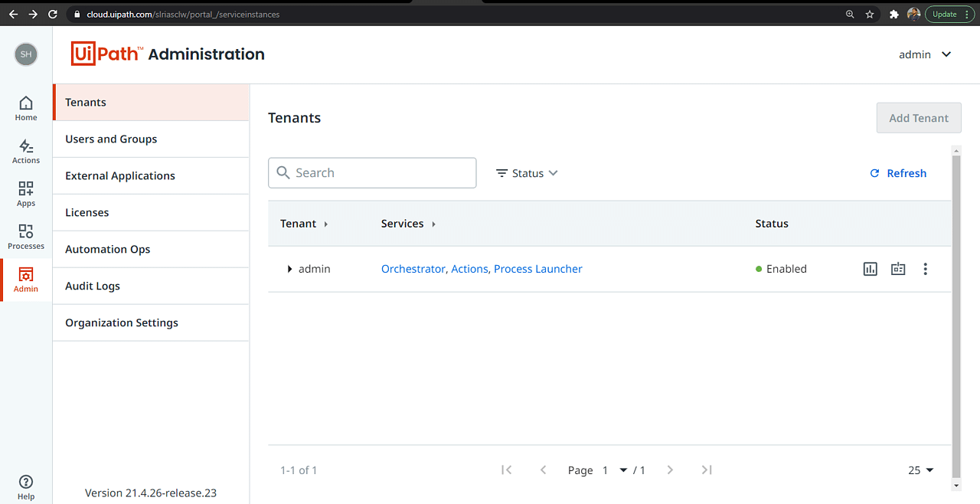Open license allocation chart for admin tenant
Image resolution: width=980 pixels, height=504 pixels.
pyautogui.click(x=871, y=269)
